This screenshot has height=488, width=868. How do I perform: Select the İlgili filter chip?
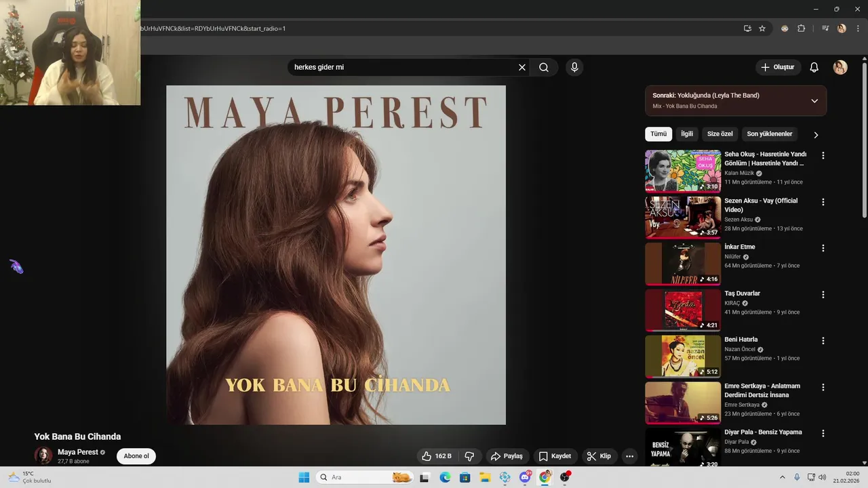coord(687,134)
